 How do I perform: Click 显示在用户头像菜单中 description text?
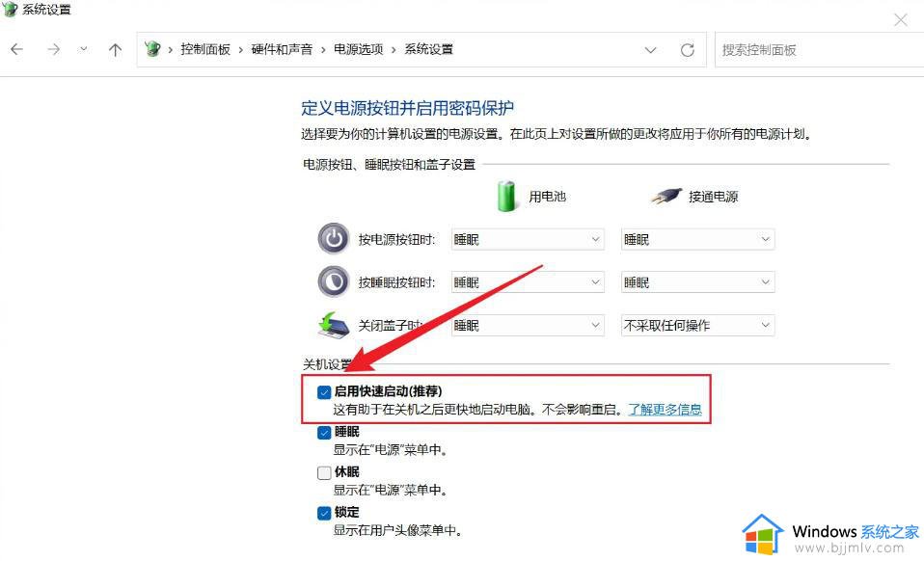click(x=397, y=530)
